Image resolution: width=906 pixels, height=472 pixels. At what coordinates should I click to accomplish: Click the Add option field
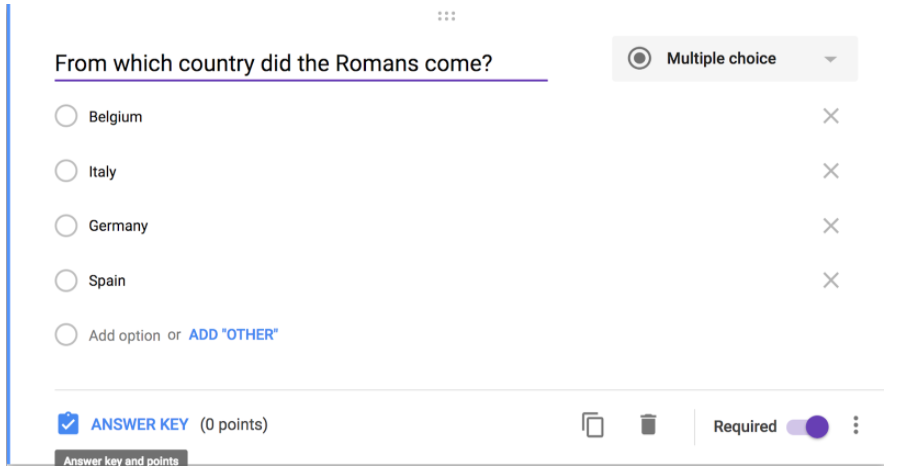pos(124,336)
